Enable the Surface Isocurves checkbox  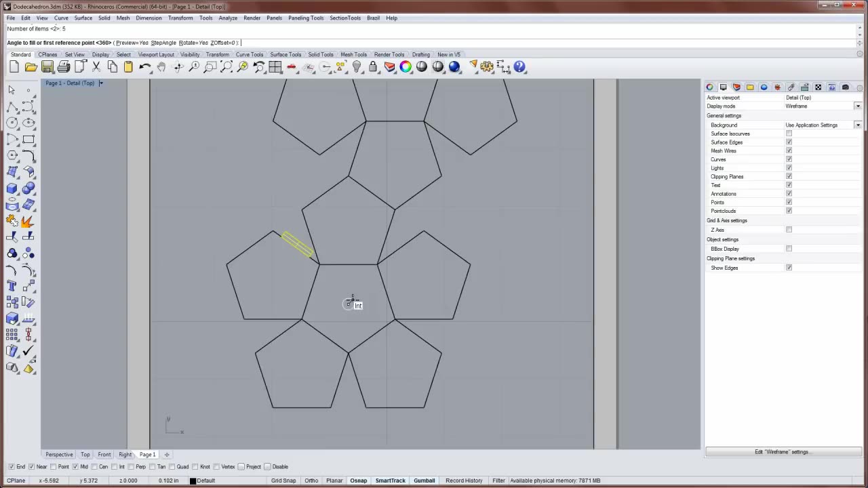[x=789, y=134]
